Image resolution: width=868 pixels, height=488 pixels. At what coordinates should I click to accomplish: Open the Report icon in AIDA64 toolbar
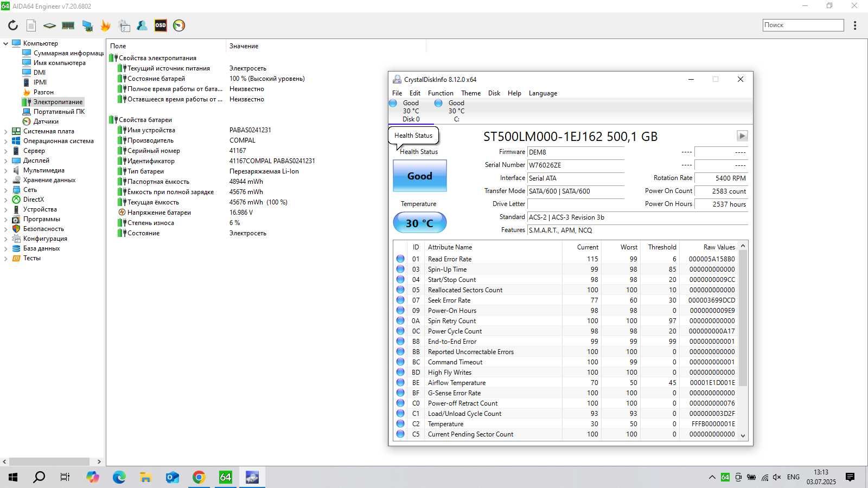coord(31,25)
